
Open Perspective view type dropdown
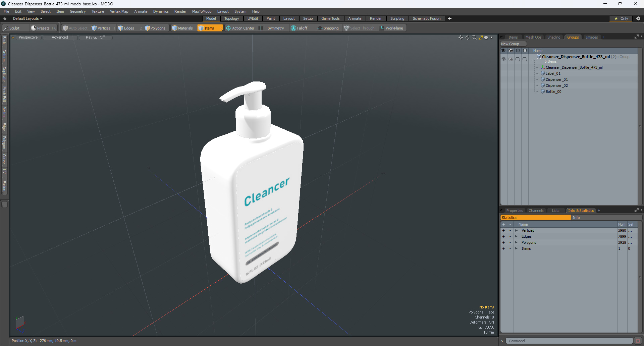pos(28,38)
